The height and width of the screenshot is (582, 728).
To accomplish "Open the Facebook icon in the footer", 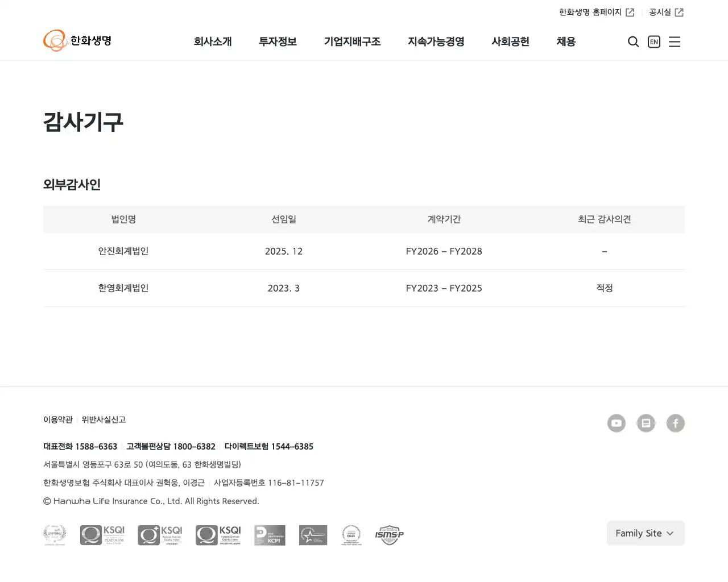I will tap(676, 423).
